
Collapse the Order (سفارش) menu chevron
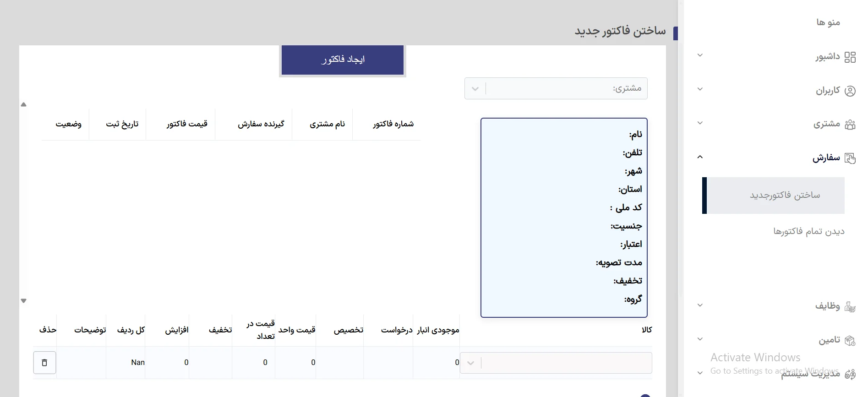[x=700, y=157]
